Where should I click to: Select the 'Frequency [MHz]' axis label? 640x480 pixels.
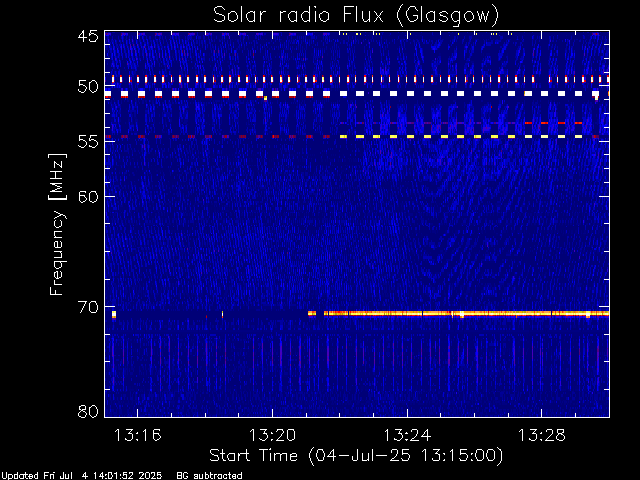57,224
